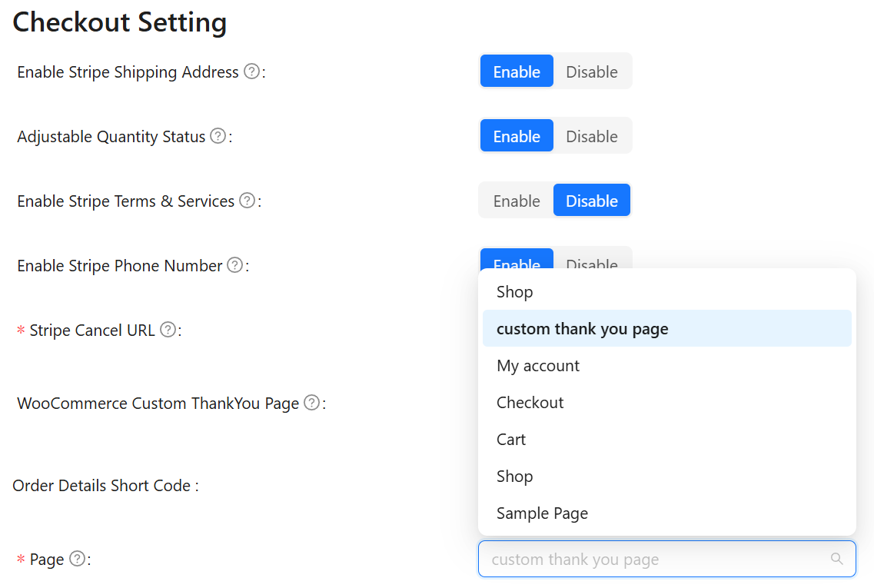Click into the Page search select field

(653, 559)
